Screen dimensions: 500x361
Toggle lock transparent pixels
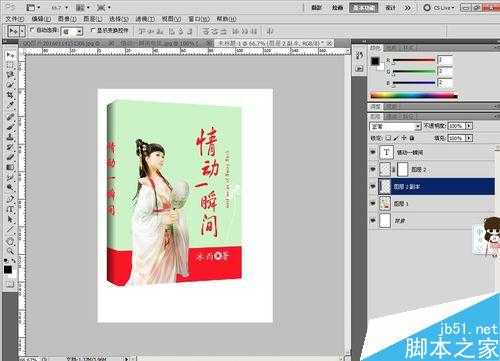(x=388, y=138)
